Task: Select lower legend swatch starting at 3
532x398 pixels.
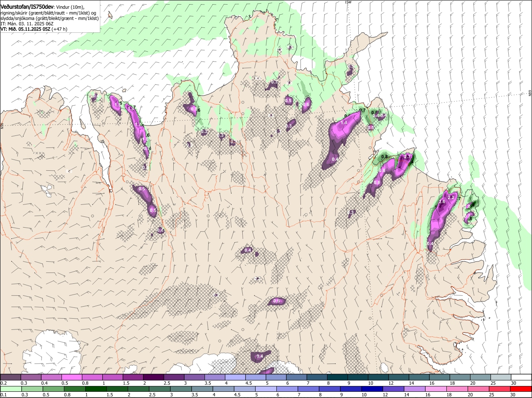Action: click(x=180, y=389)
